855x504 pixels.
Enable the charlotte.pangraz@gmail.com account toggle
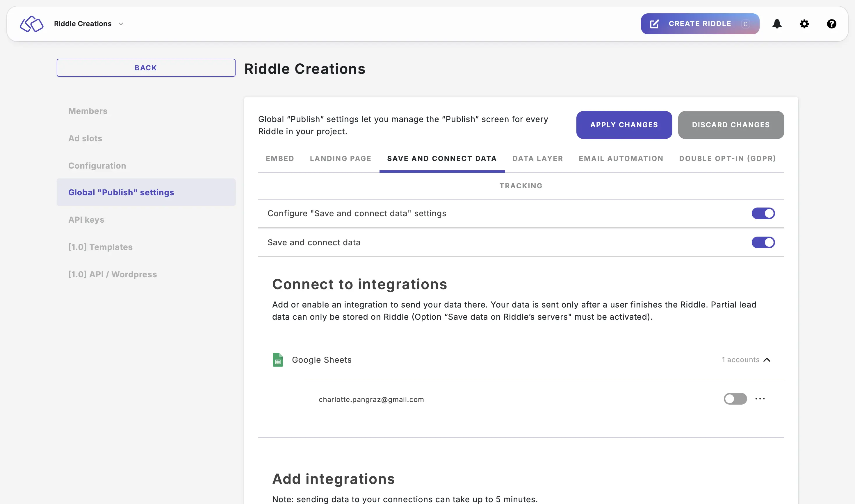point(735,399)
